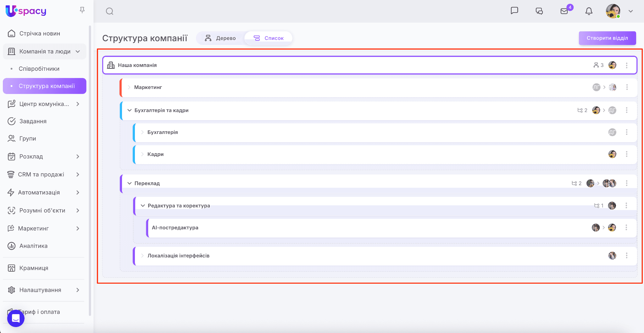Open the user profile dropdown arrow
Viewport: 644px width, 333px height.
pos(630,11)
